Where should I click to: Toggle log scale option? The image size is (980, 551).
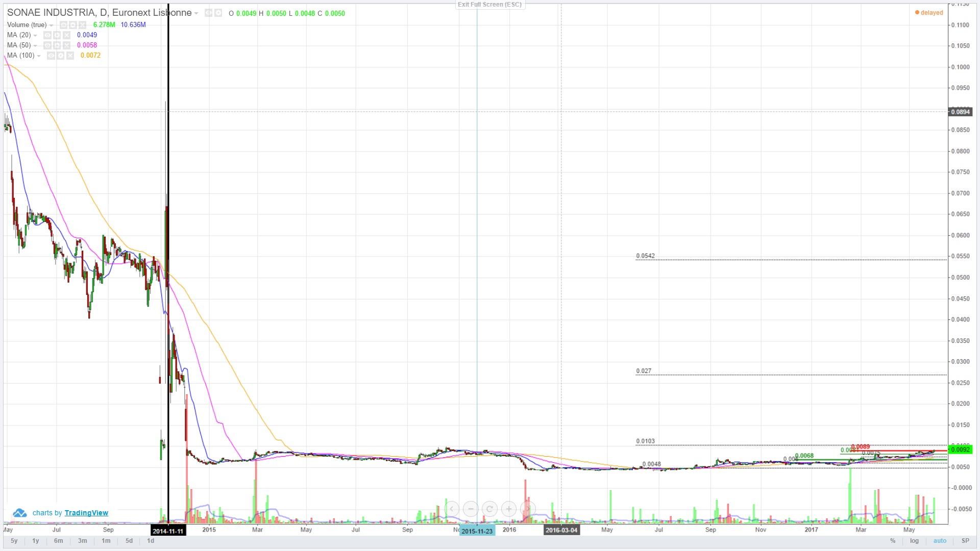pos(914,541)
